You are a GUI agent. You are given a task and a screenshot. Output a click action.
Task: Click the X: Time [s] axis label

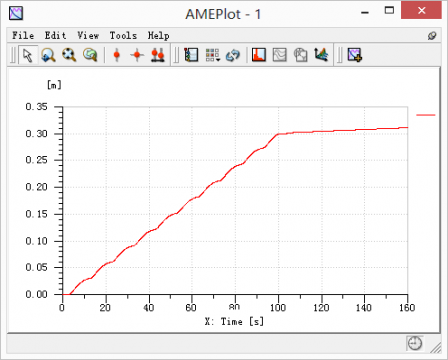coord(234,322)
